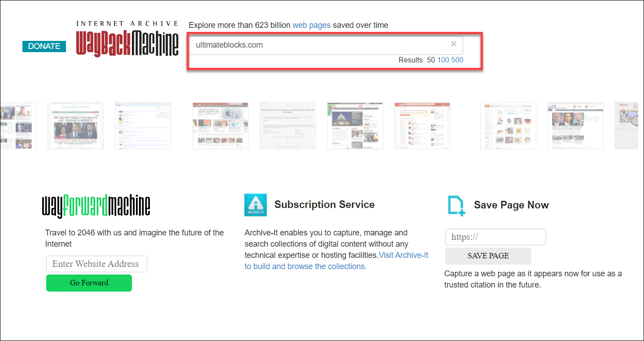Open the Huffington Post thumbnail
The width and height of the screenshot is (644, 341).
pyautogui.click(x=75, y=125)
